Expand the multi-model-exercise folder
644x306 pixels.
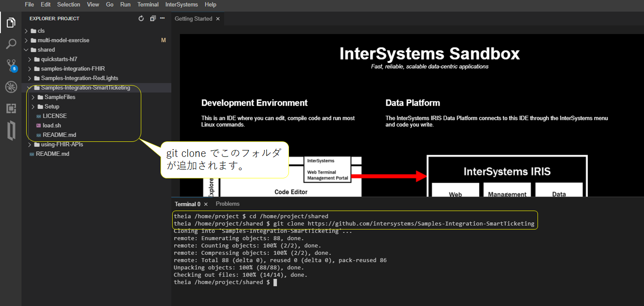pos(63,40)
